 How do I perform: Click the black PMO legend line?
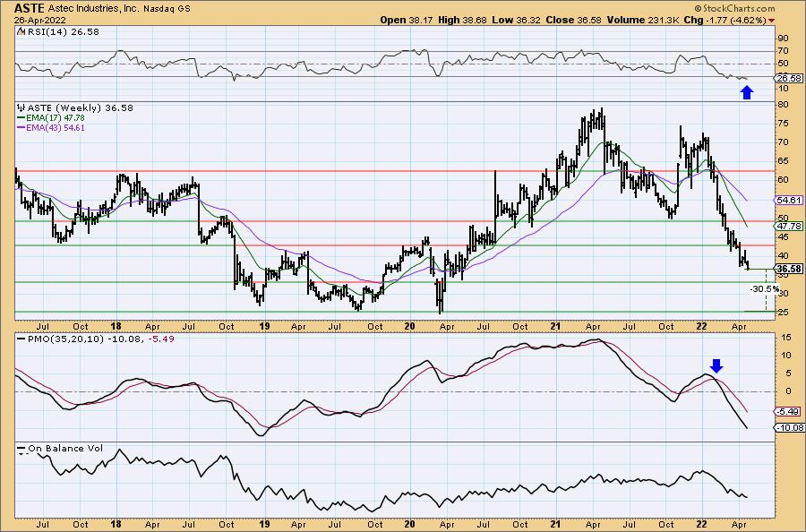(x=21, y=339)
